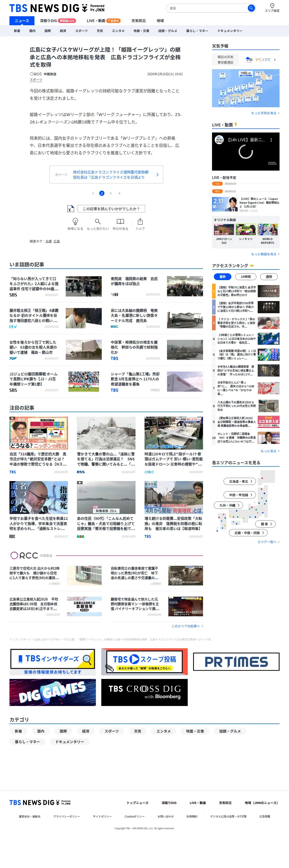Click もっと天気を見る link
The width and height of the screenshot is (289, 868).
(x=265, y=113)
